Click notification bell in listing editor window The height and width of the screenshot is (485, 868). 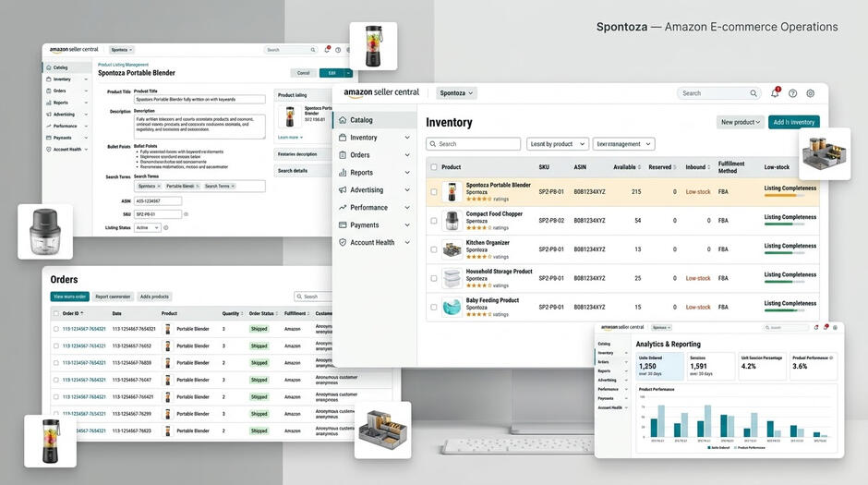pos(327,49)
